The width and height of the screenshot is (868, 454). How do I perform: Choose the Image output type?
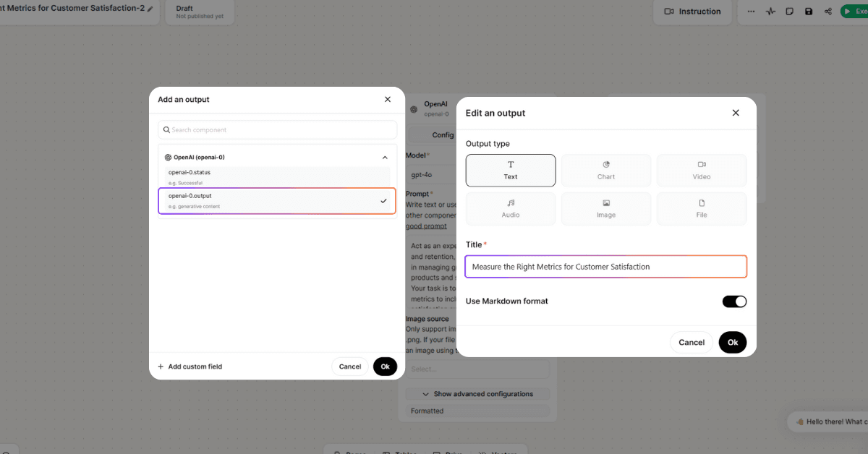click(x=606, y=209)
